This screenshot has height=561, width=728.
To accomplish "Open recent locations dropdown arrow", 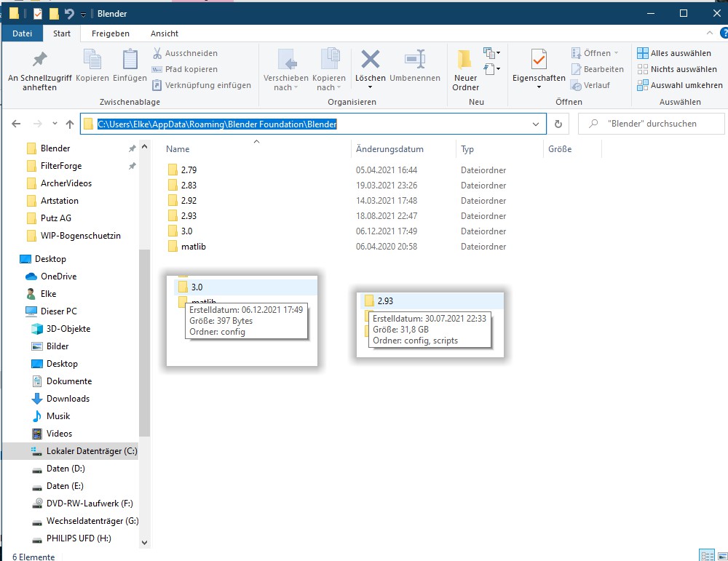I will 55,124.
